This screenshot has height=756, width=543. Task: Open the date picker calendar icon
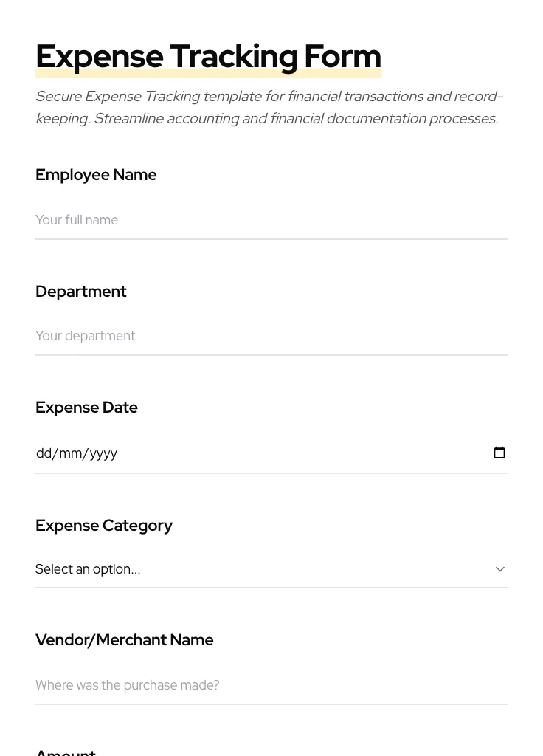click(499, 452)
